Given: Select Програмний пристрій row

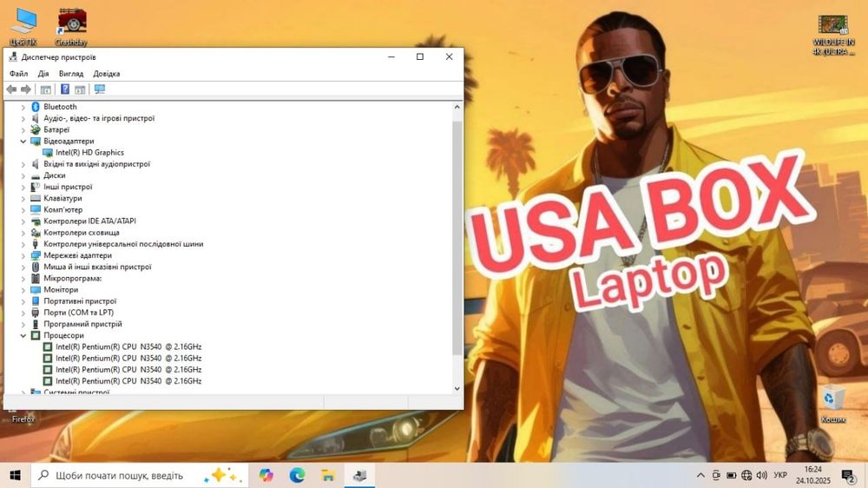Looking at the screenshot, I should click(83, 324).
